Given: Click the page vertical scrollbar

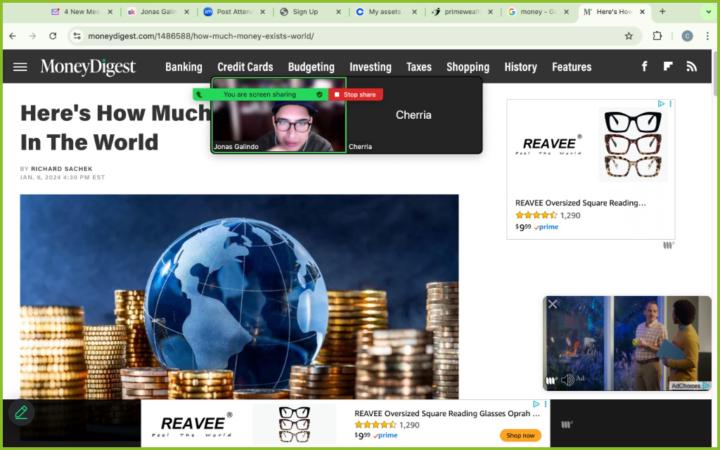Looking at the screenshot, I should [x=716, y=73].
